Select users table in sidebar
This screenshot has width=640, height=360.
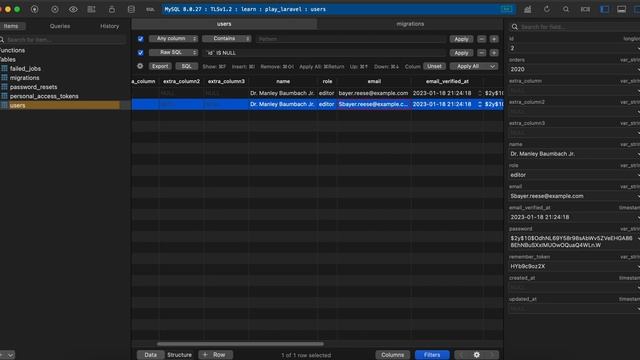coord(60,105)
